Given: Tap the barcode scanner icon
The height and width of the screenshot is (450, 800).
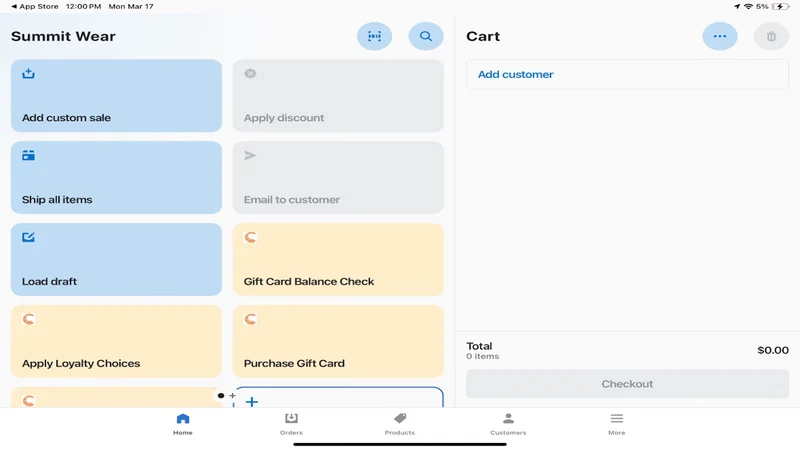Looking at the screenshot, I should coord(374,36).
